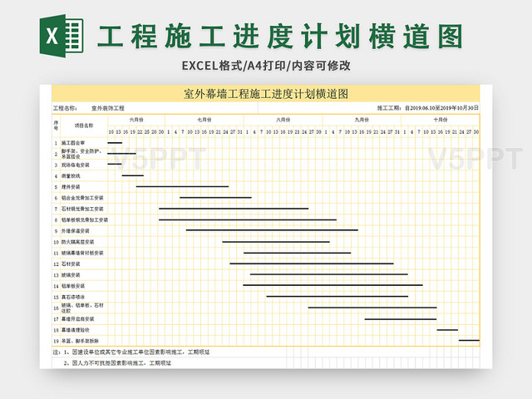Click the green Excel logo icon
532x399 pixels.
tap(62, 35)
